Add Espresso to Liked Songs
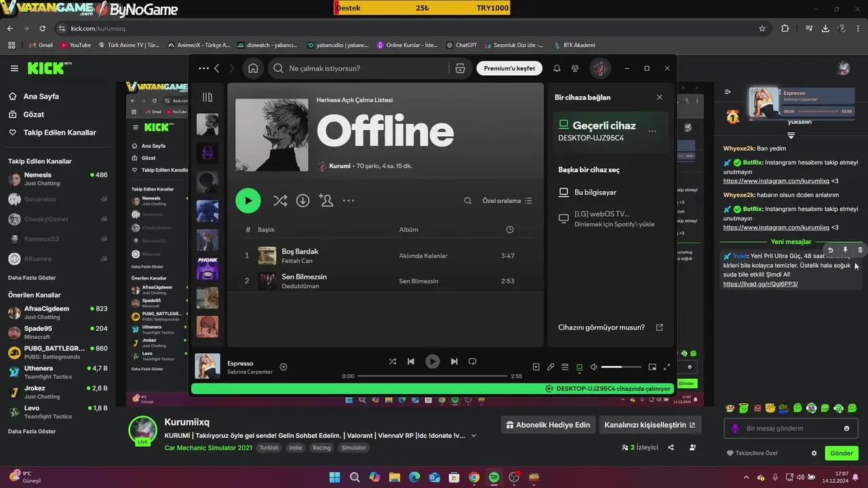 coord(283,367)
